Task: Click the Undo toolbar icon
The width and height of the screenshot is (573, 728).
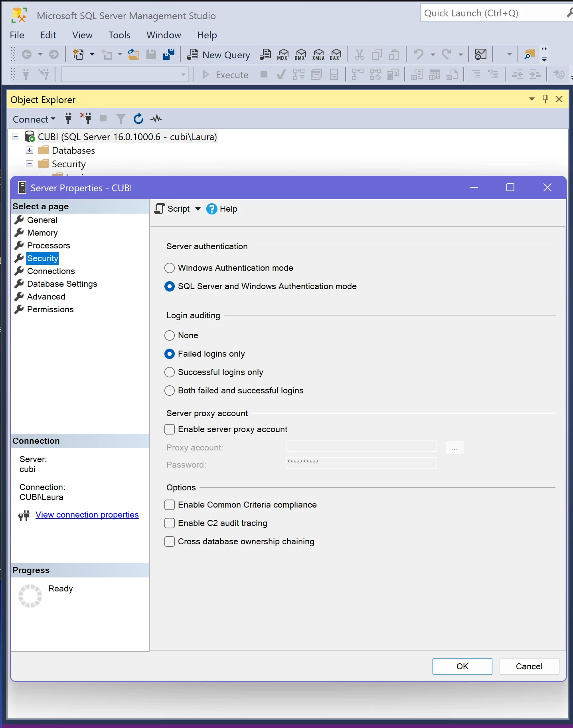Action: [419, 54]
